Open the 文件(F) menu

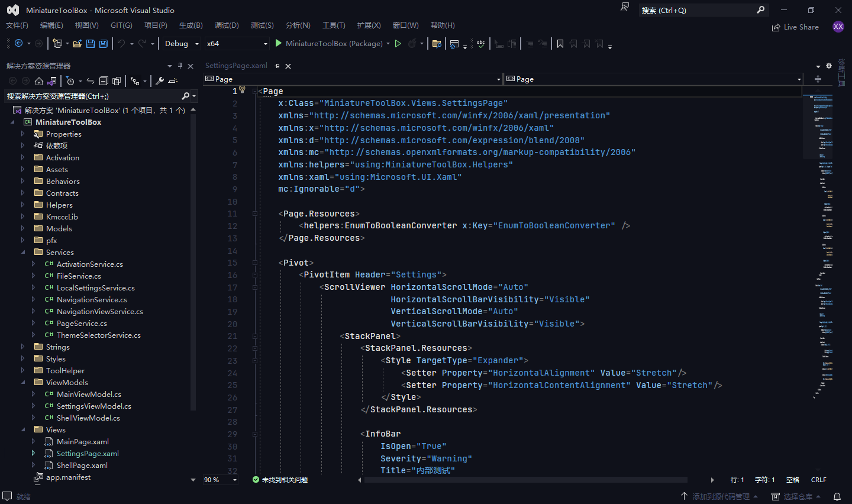(x=17, y=25)
